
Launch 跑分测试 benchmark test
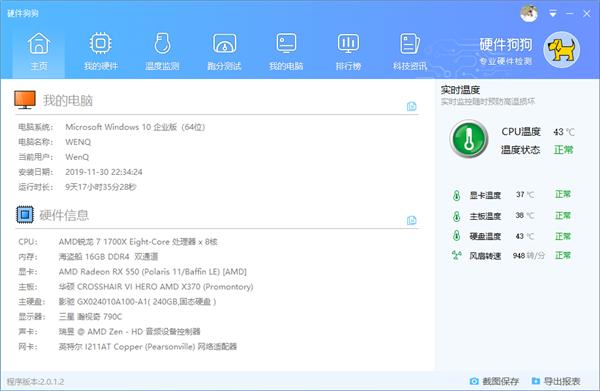[x=224, y=52]
